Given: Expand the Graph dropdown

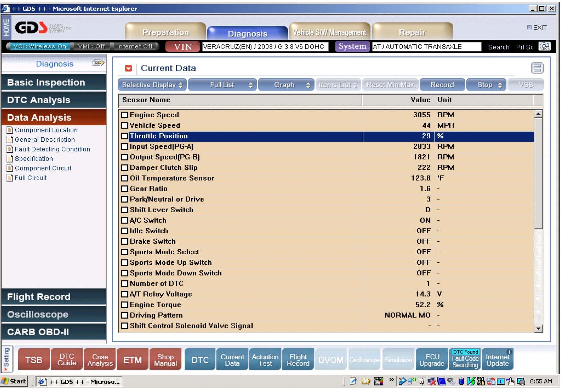Looking at the screenshot, I should 286,85.
